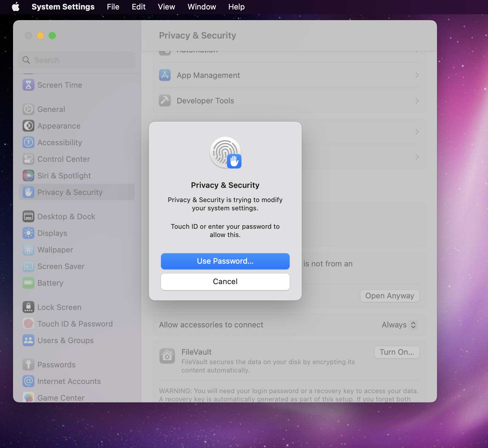Click the FileVault house icon
Viewport: 488px width, 448px height.
click(x=167, y=356)
